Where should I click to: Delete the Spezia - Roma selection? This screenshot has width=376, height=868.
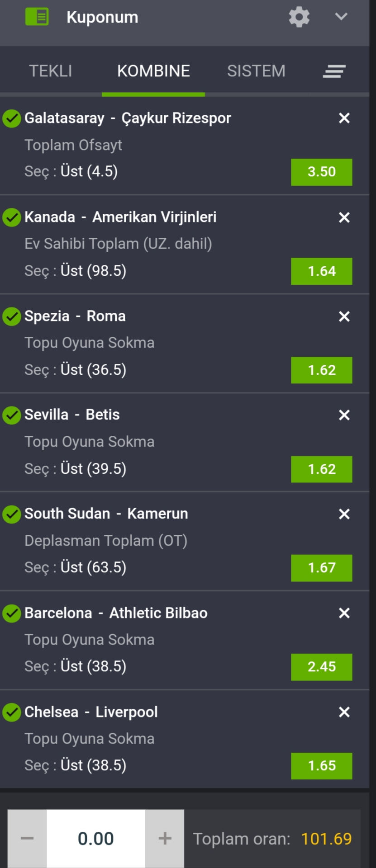(x=344, y=316)
